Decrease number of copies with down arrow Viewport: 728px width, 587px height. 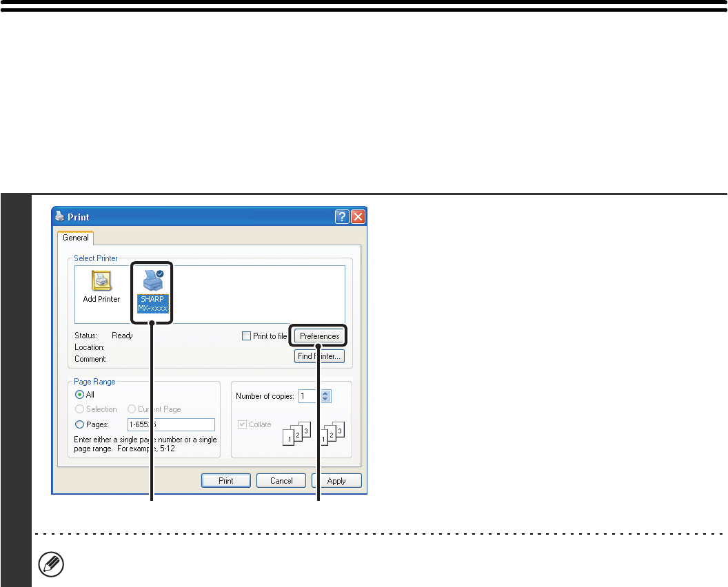[327, 399]
